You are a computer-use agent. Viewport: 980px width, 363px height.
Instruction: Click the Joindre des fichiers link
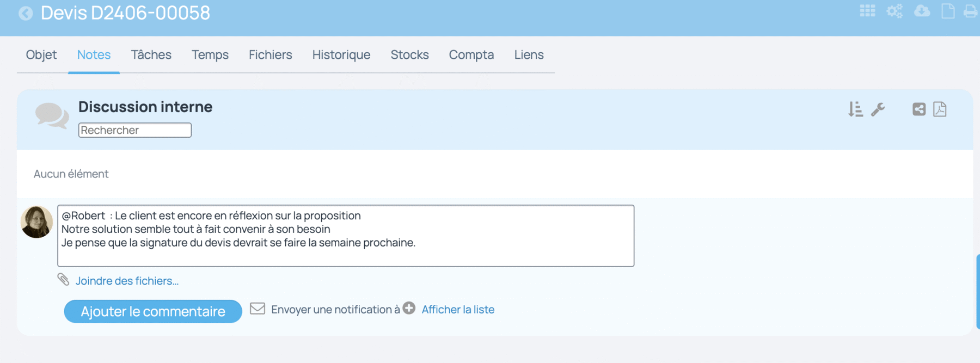coord(127,281)
